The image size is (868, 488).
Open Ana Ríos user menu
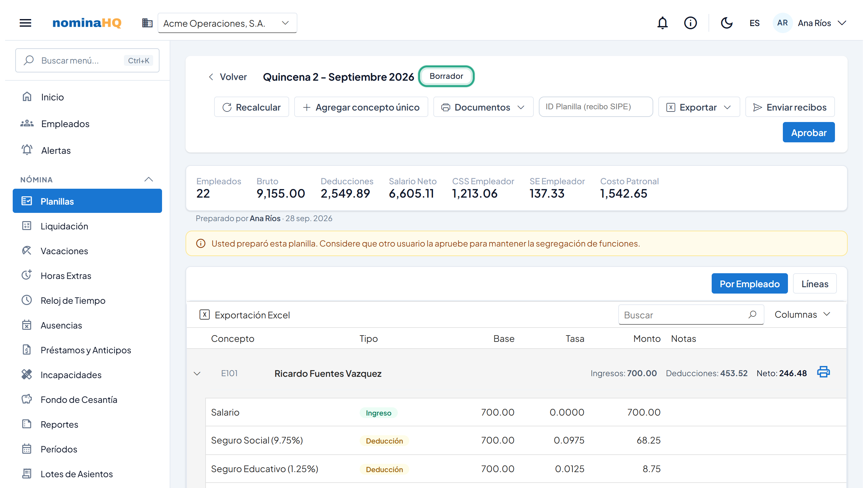809,23
